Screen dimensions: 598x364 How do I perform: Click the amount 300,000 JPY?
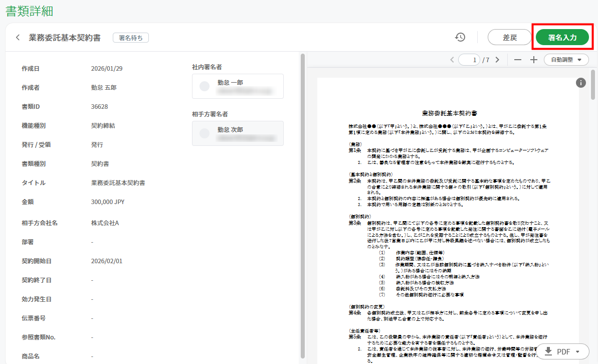pos(108,202)
